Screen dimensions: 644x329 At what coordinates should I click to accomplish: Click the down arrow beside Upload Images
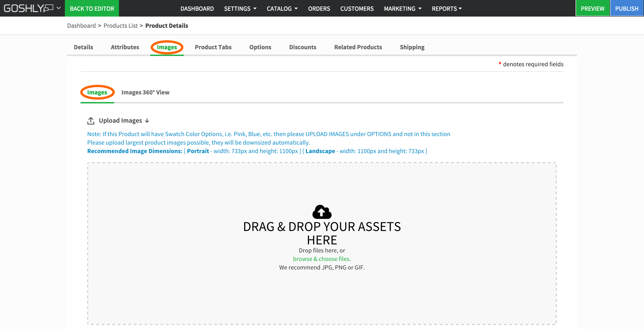coord(147,121)
